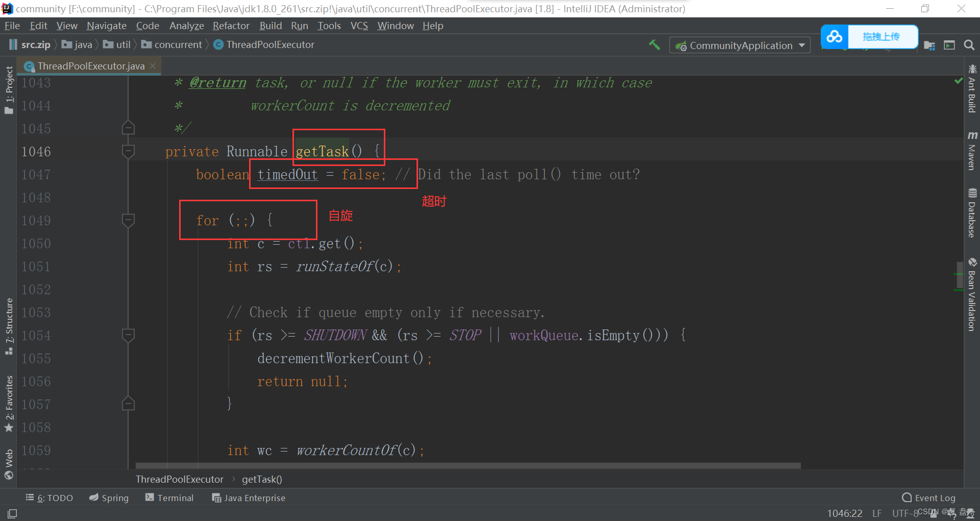
Task: Click the timedOut variable on line 1047
Action: [287, 174]
